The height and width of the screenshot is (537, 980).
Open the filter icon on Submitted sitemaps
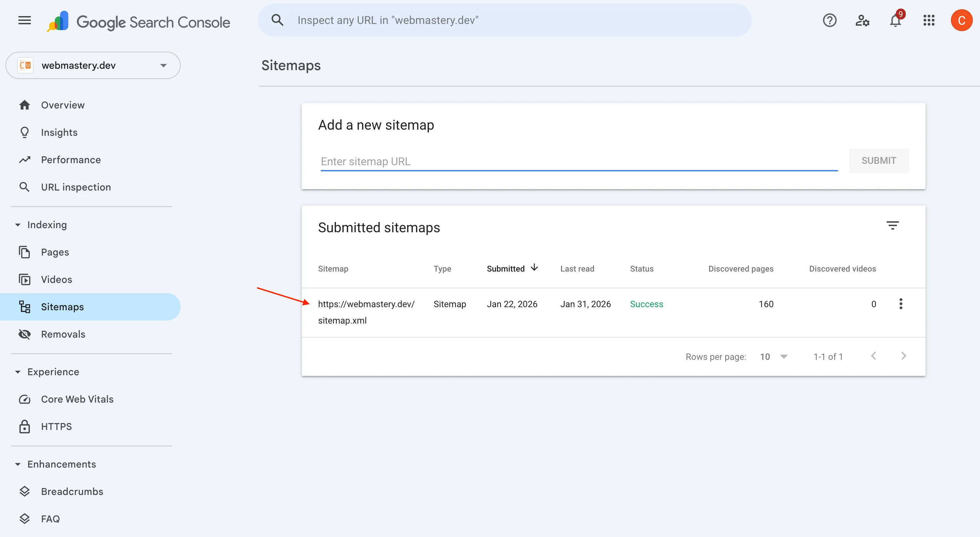click(x=893, y=225)
